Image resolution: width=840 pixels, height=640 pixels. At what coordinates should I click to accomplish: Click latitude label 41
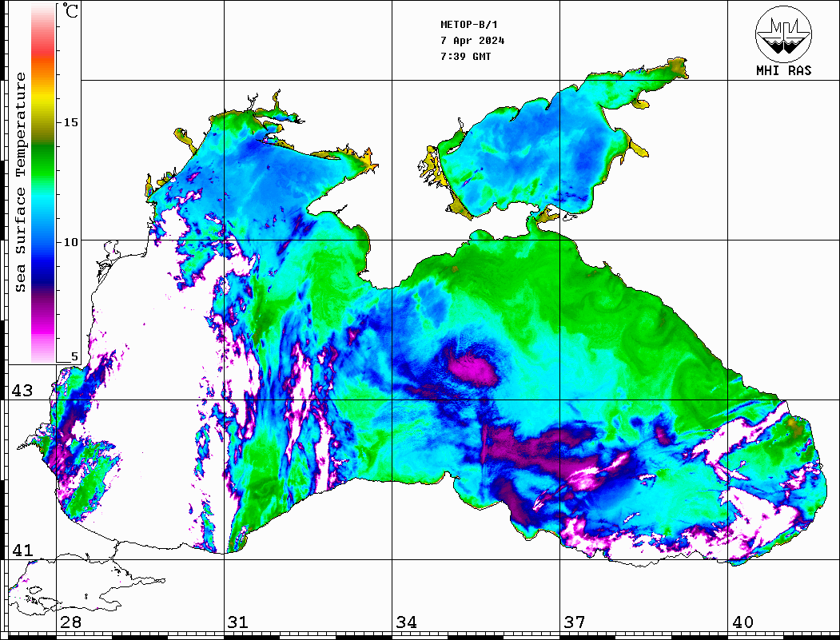click(x=22, y=550)
